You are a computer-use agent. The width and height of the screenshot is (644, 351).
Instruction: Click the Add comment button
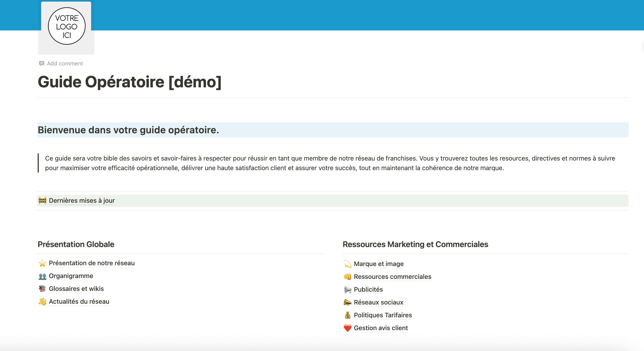coord(65,63)
